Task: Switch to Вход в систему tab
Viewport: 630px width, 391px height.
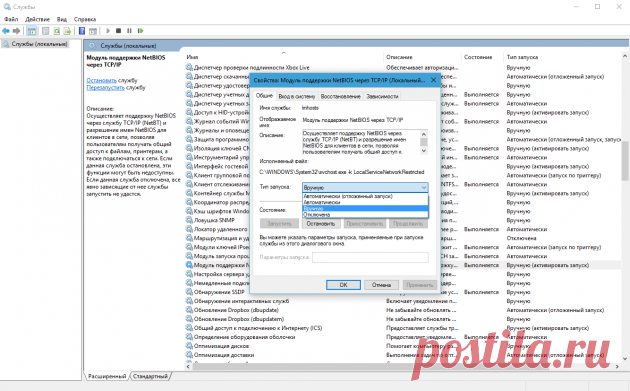Action: pos(297,96)
